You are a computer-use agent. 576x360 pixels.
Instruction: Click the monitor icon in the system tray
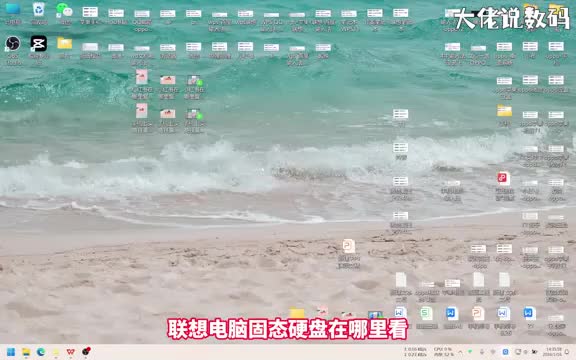click(x=518, y=352)
